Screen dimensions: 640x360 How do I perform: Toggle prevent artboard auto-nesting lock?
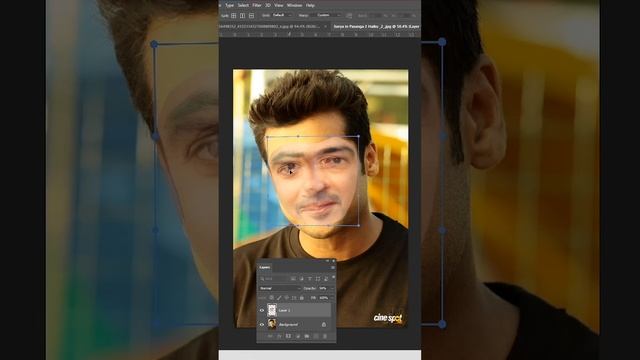coord(294,298)
